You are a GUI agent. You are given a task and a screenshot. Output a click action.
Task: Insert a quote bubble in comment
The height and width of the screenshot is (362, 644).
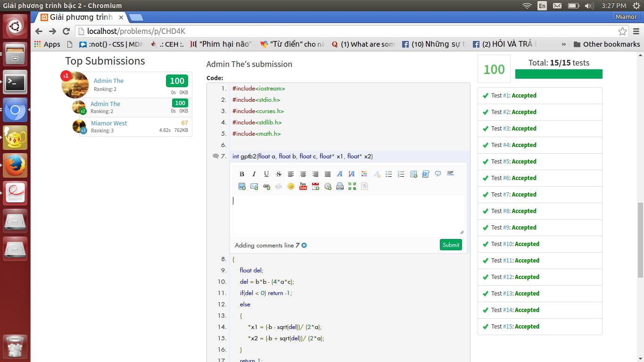[x=438, y=174]
